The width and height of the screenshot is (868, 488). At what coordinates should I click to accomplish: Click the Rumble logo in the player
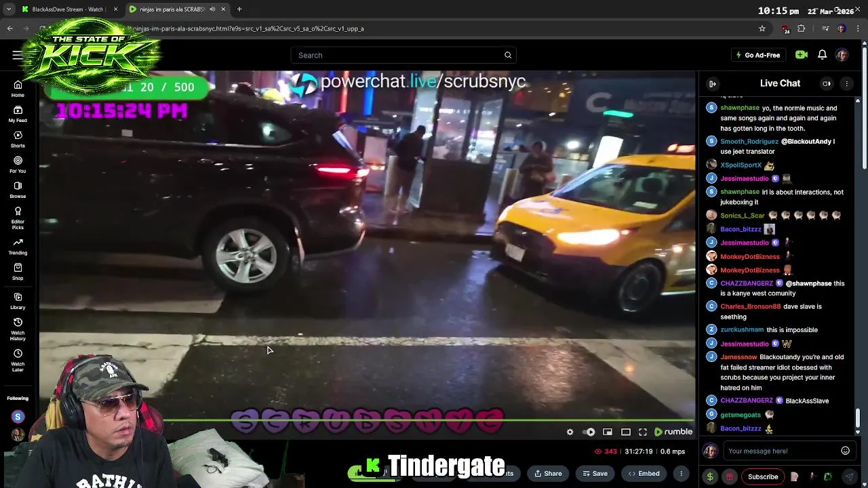673,432
